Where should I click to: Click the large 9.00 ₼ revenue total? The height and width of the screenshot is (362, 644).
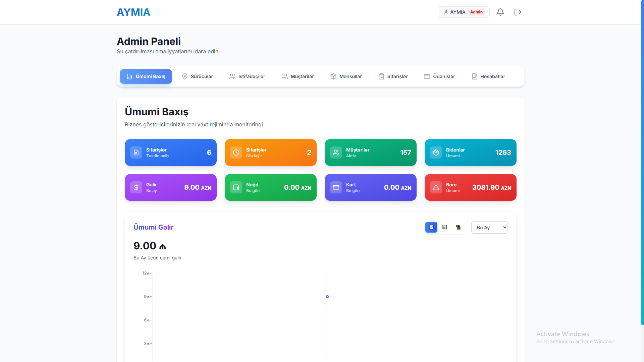[150, 246]
